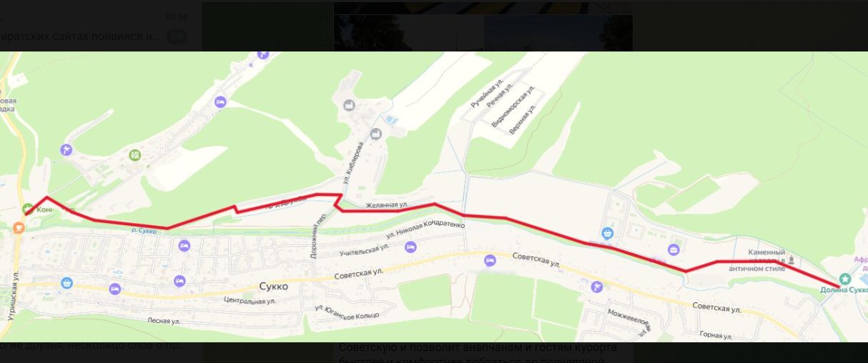Click the gray 24 unread messages badge
Screen dimensions: 868x363
(176, 36)
